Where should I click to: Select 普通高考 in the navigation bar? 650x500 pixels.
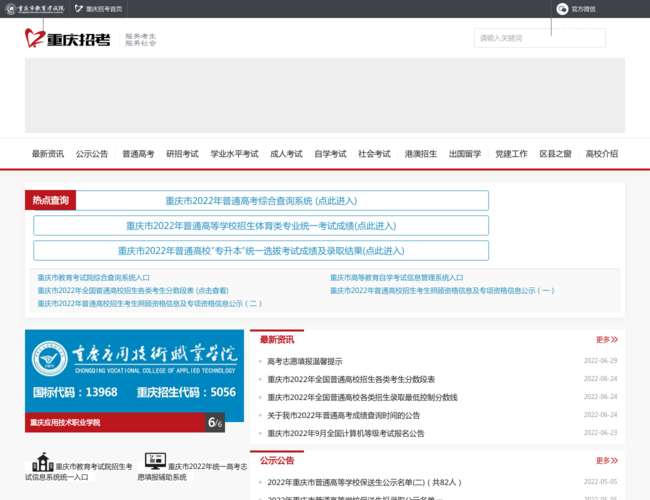[x=138, y=154]
